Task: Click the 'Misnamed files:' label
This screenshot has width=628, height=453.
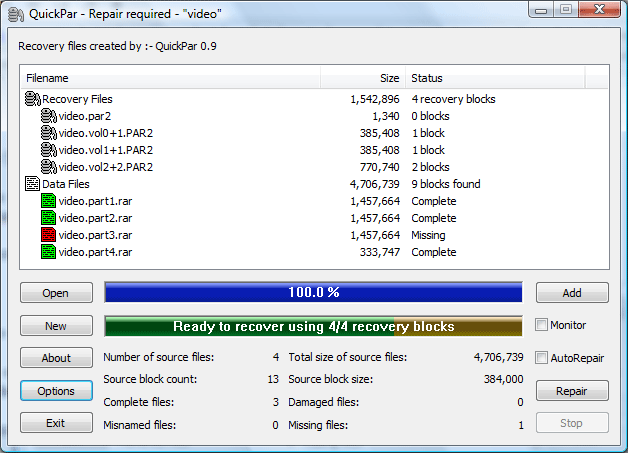Action: pyautogui.click(x=140, y=425)
